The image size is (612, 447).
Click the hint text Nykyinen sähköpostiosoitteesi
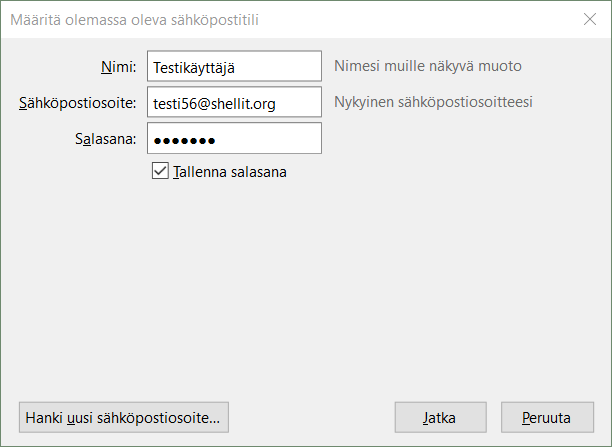(433, 102)
